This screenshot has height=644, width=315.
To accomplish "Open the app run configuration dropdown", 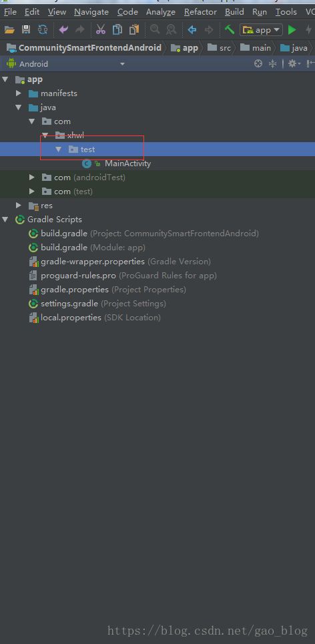I will click(261, 30).
